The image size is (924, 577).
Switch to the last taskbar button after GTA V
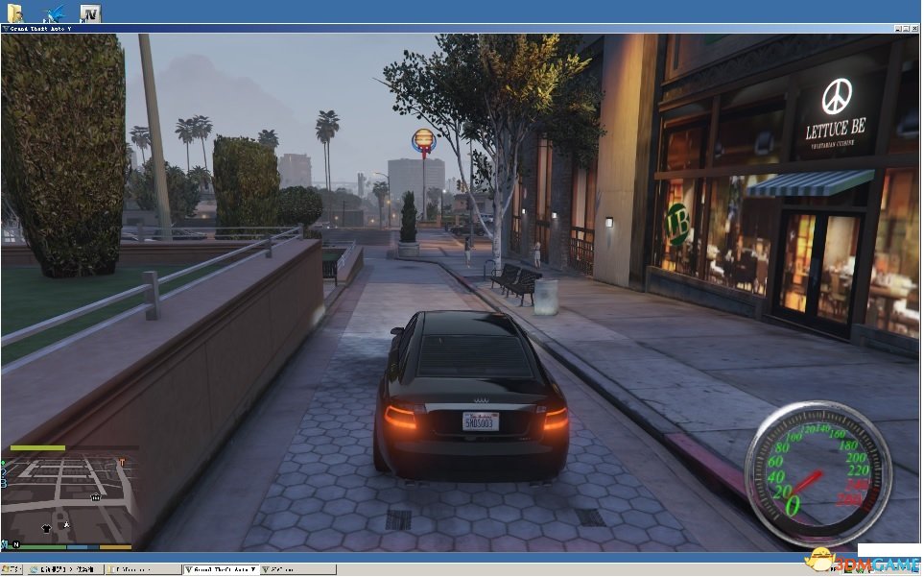coord(298,569)
